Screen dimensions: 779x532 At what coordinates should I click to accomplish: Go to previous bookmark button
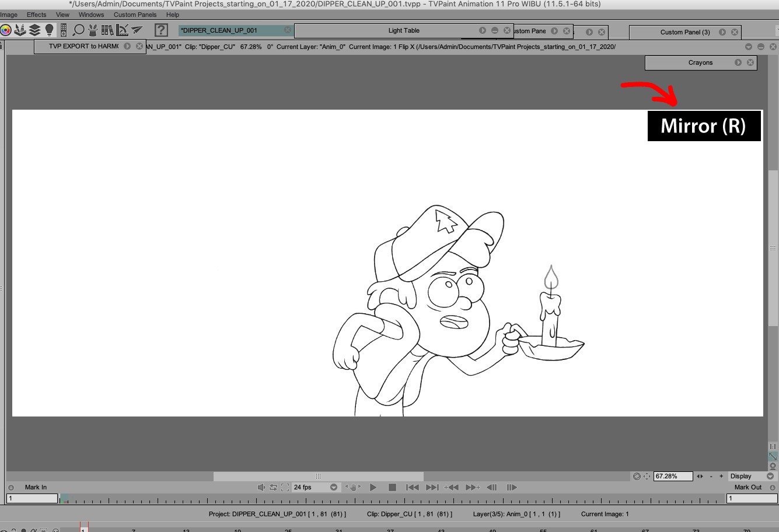(451, 487)
